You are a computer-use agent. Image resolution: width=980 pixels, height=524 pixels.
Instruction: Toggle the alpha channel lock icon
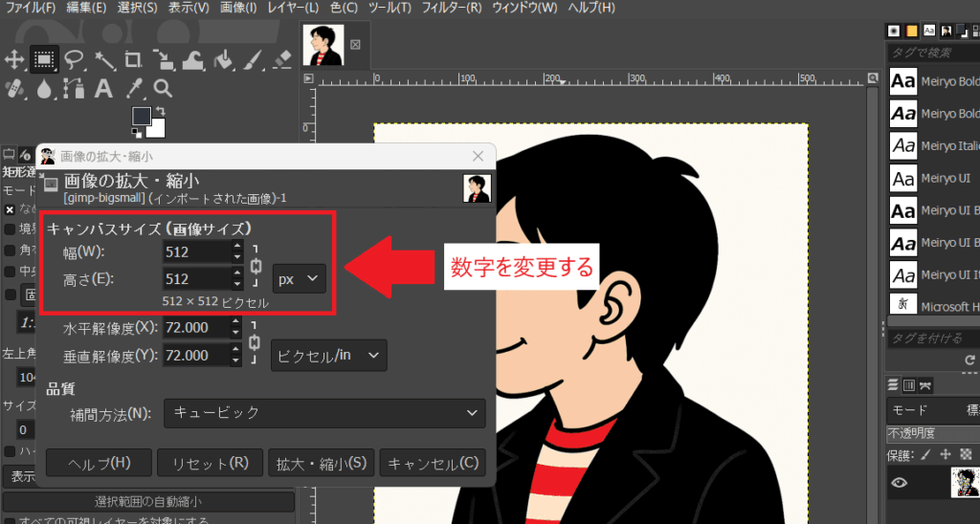pos(967,454)
